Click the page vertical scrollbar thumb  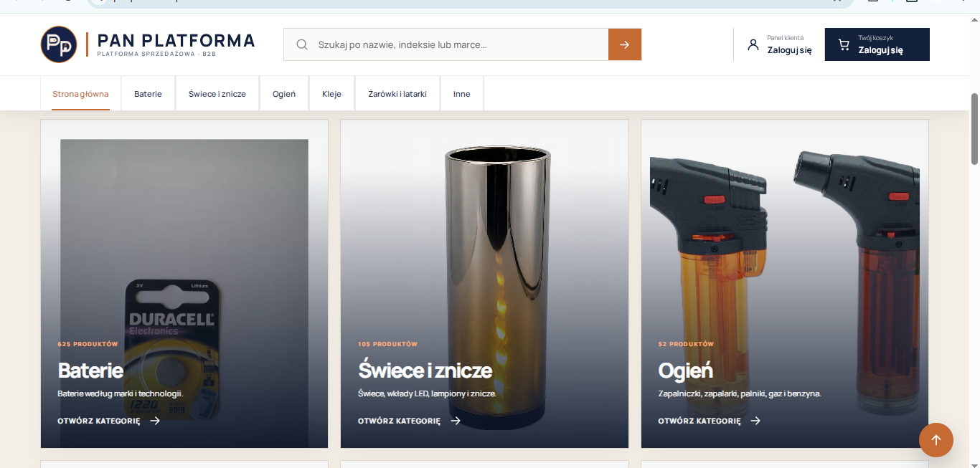click(x=974, y=129)
